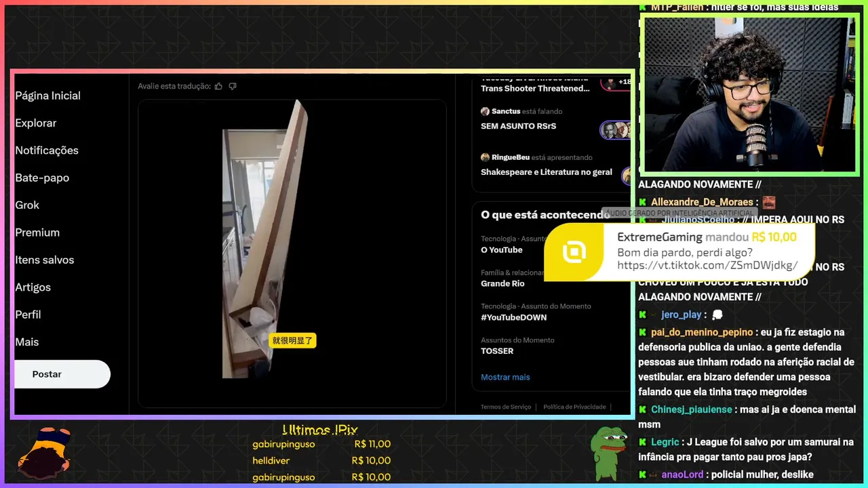Screen dimensions: 868x488
Task: Click the emote in Allexandre_De_Moraes's message
Action: pyautogui.click(x=768, y=202)
